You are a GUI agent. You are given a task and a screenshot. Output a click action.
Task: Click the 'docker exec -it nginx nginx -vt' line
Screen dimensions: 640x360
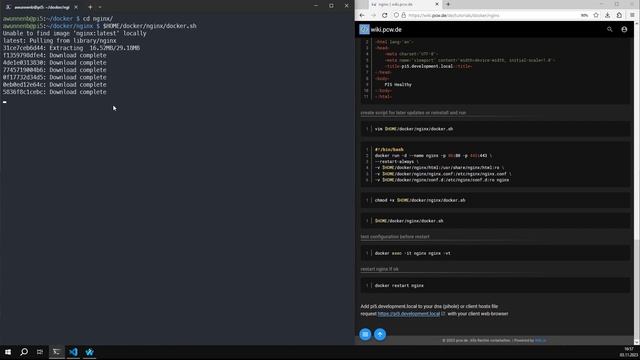(413, 253)
